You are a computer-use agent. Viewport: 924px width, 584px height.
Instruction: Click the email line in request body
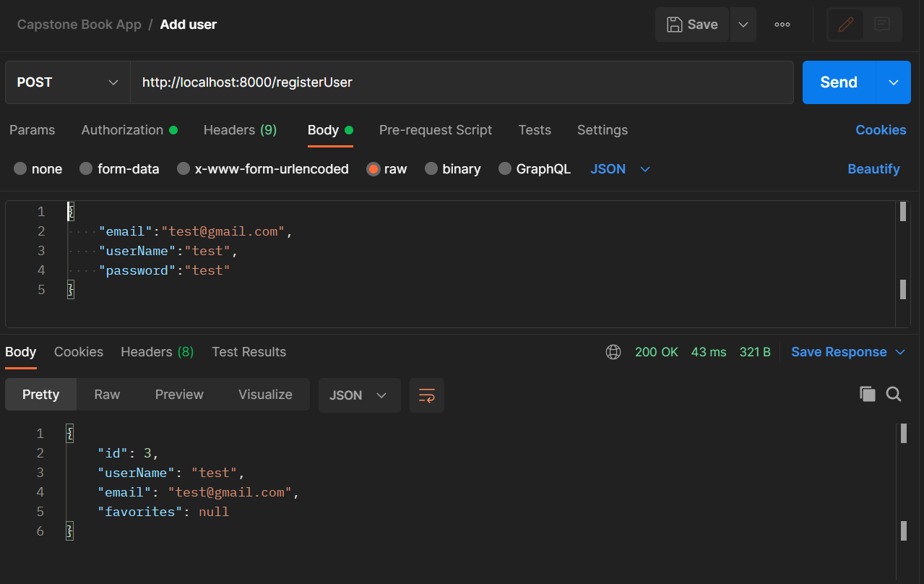click(x=195, y=231)
